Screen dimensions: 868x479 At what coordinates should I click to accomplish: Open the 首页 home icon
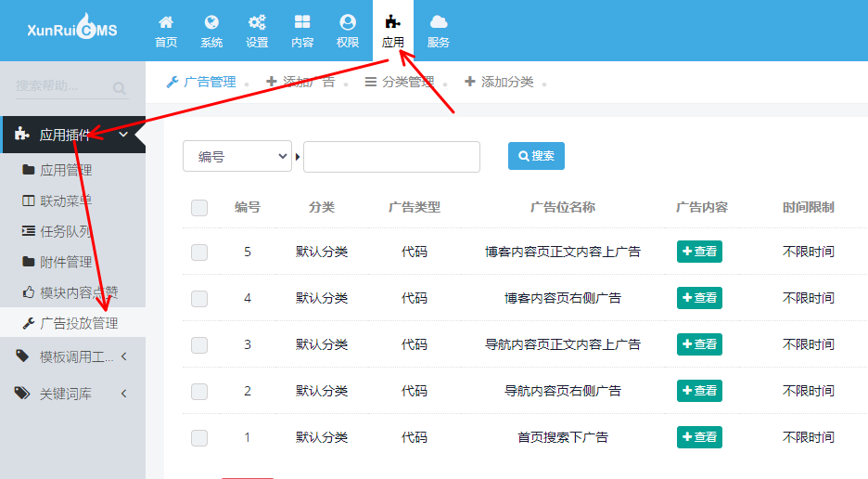click(x=165, y=22)
